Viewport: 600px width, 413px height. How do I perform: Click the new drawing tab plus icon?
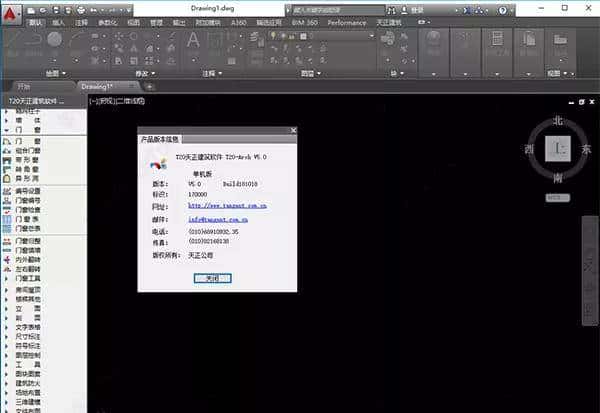pos(149,87)
